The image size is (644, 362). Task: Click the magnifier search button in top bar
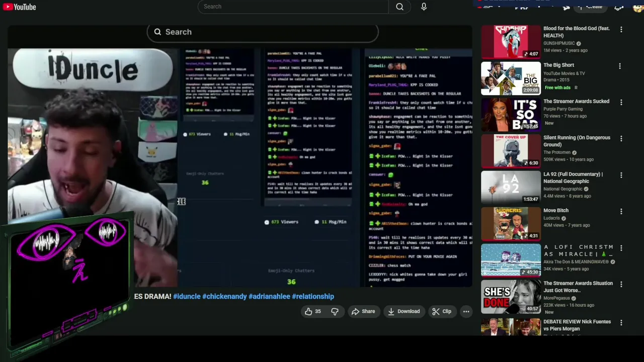pos(399,7)
